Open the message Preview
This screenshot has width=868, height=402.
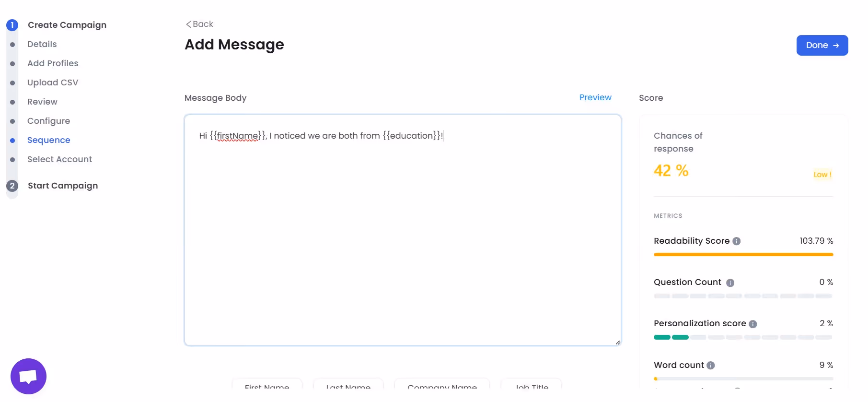point(595,97)
